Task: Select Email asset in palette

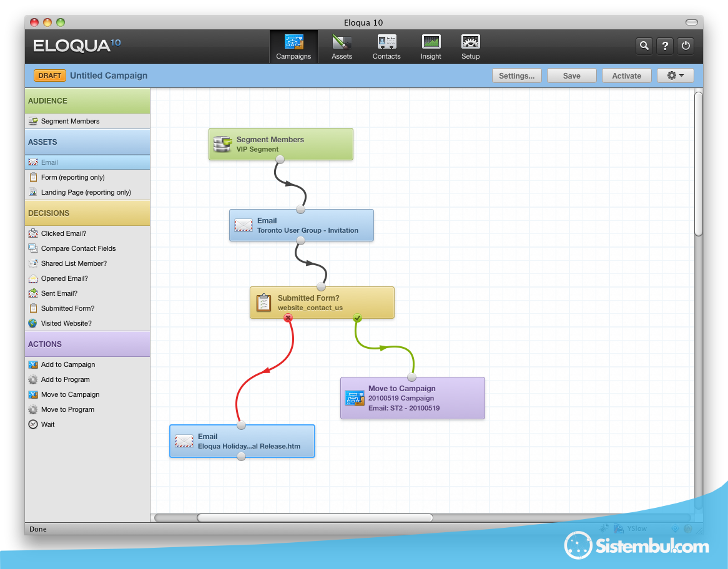Action: [87, 162]
